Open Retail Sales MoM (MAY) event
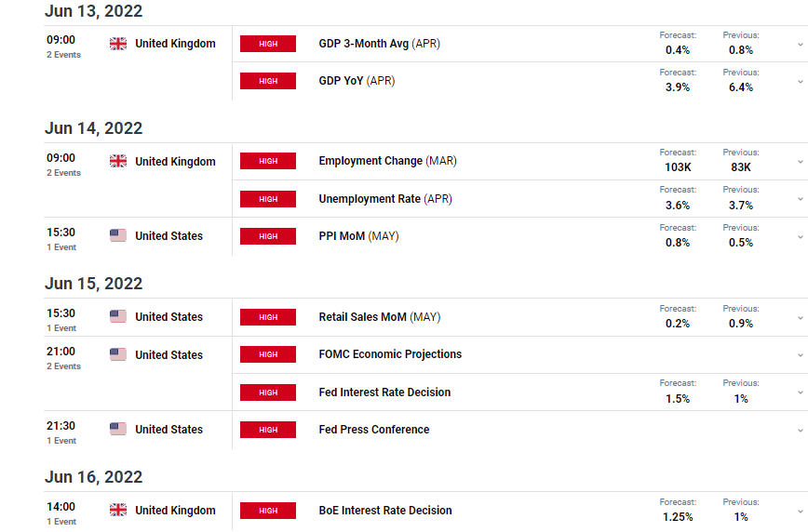808x532 pixels. click(x=379, y=317)
